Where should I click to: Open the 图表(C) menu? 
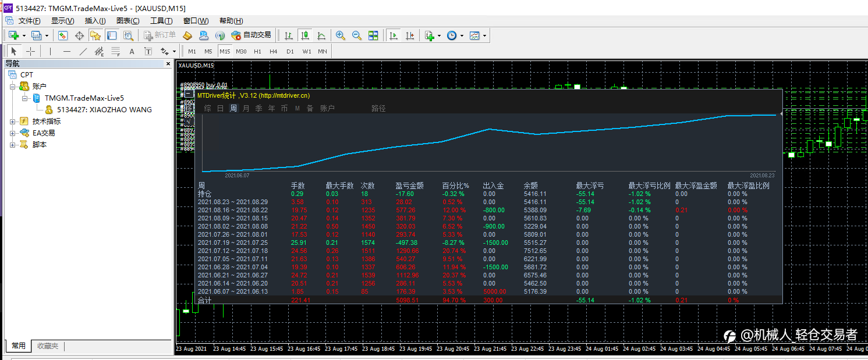point(127,20)
